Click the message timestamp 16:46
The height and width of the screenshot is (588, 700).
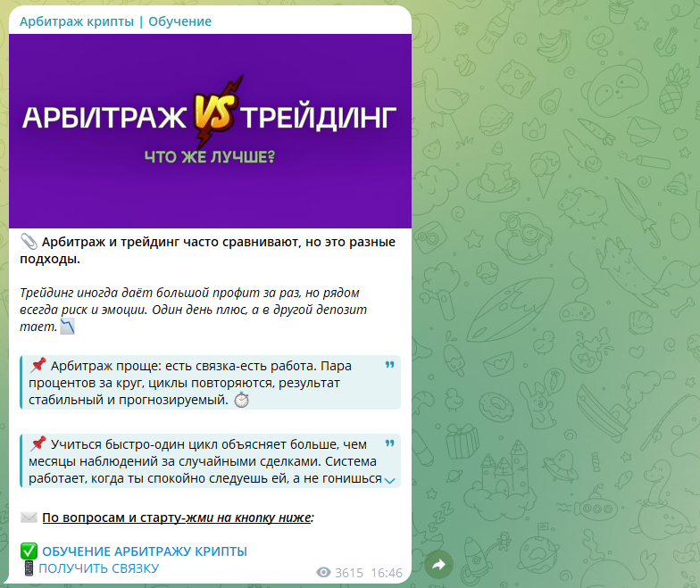coord(387,573)
